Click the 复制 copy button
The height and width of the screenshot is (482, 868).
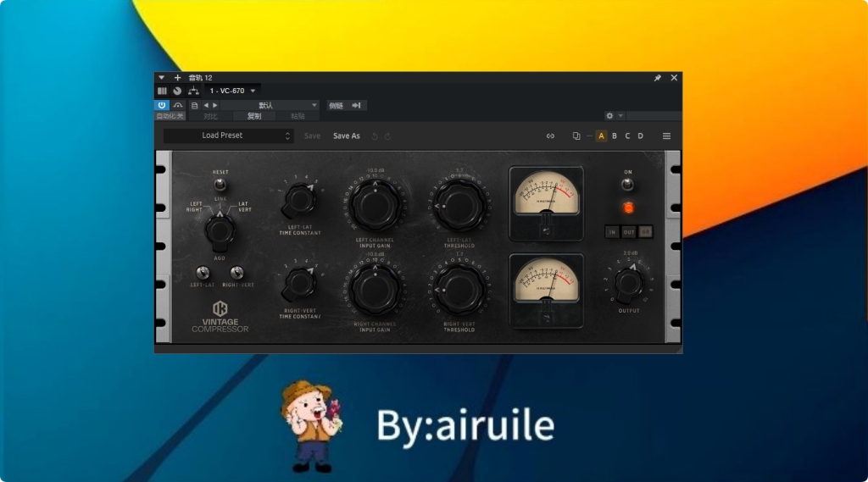tap(254, 116)
